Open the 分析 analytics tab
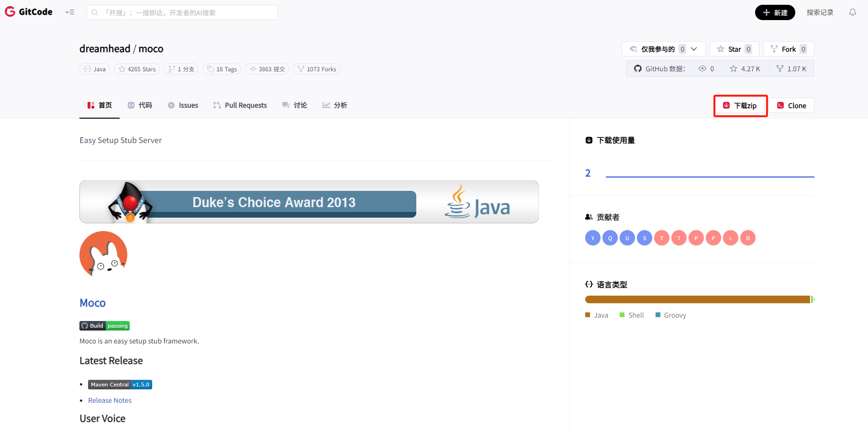Screen dimensions: 868x431 (335, 105)
